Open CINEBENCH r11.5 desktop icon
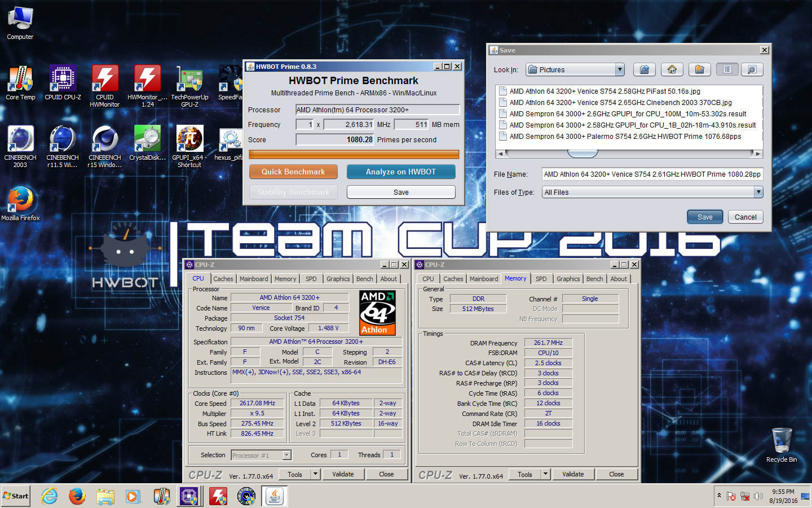This screenshot has width=812, height=508. click(x=63, y=146)
